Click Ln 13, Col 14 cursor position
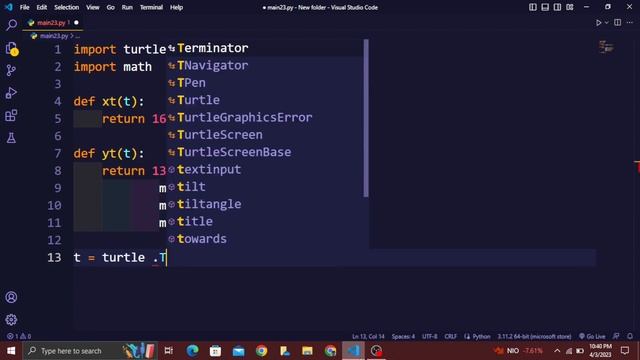 pos(368,336)
